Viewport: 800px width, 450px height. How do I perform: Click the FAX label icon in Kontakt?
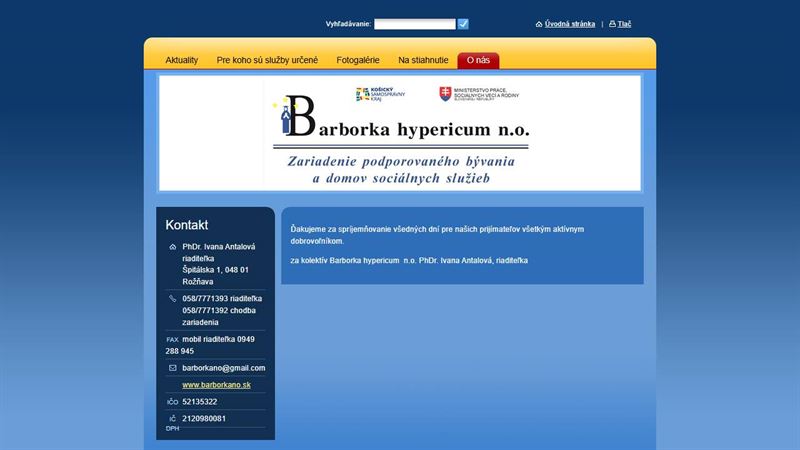click(x=172, y=339)
